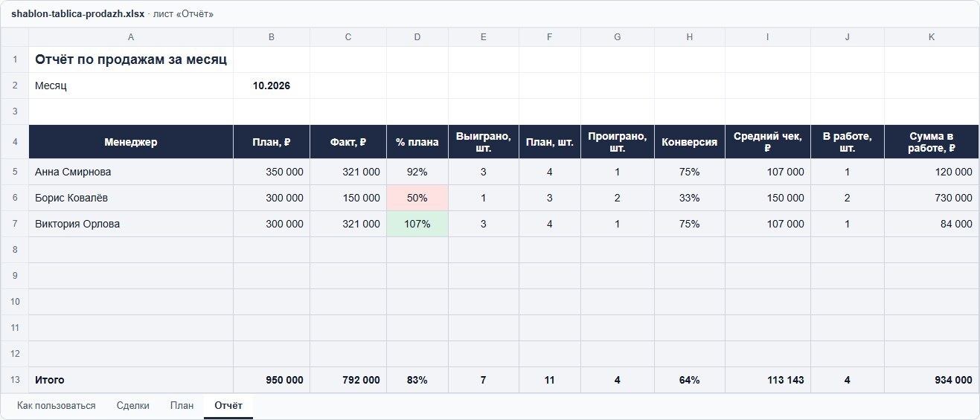Select total amount in work 934 000
The image size is (980, 420).
pyautogui.click(x=932, y=380)
